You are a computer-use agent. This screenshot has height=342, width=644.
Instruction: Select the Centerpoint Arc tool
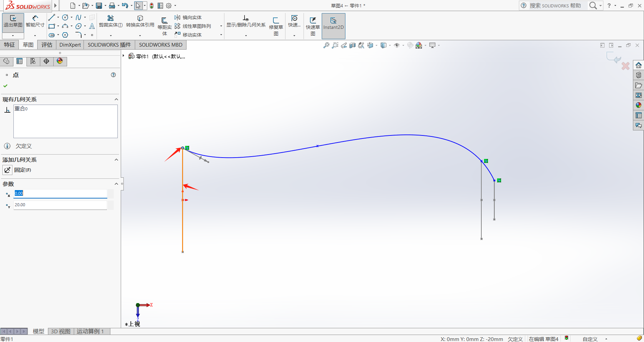[65, 26]
